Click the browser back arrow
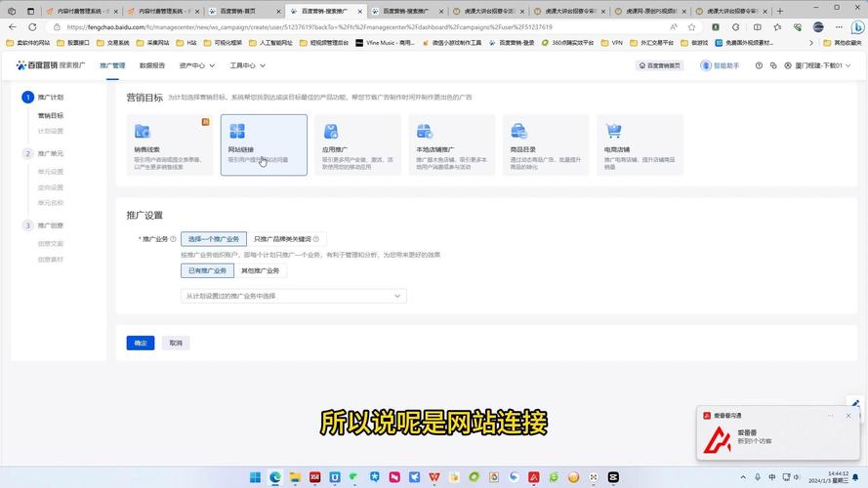Viewport: 868px width, 488px height. coord(13,26)
